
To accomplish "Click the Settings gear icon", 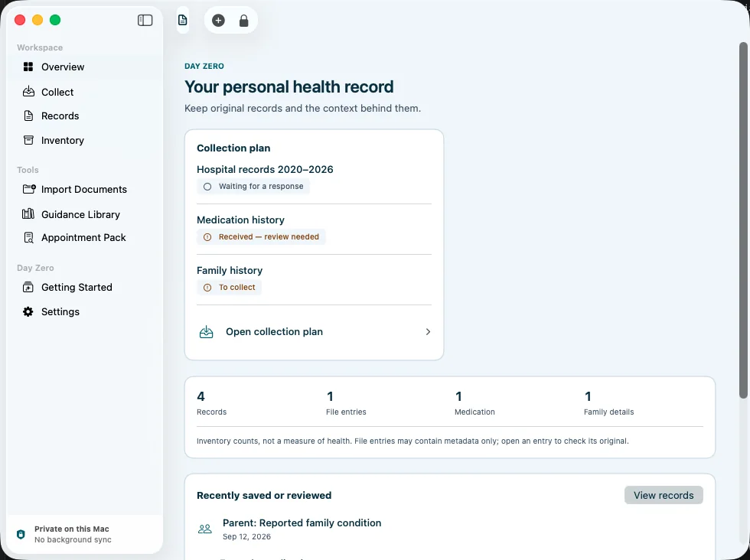I will click(x=28, y=312).
